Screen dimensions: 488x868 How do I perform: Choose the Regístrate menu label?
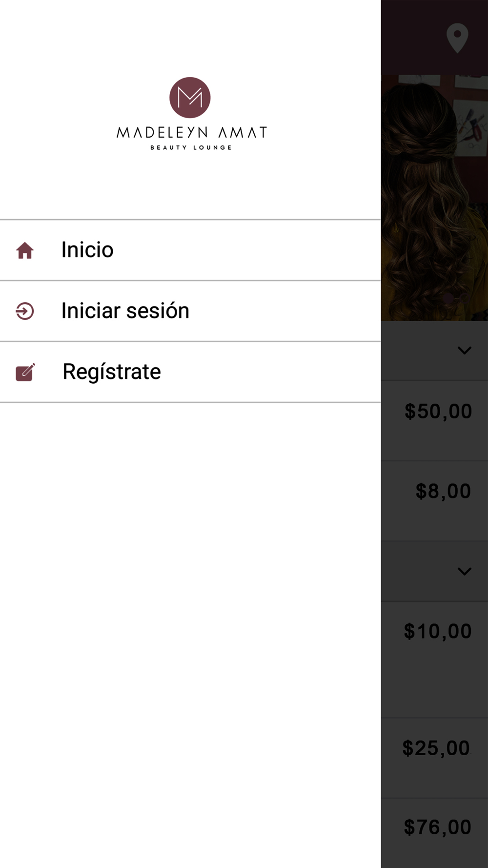[x=112, y=372]
